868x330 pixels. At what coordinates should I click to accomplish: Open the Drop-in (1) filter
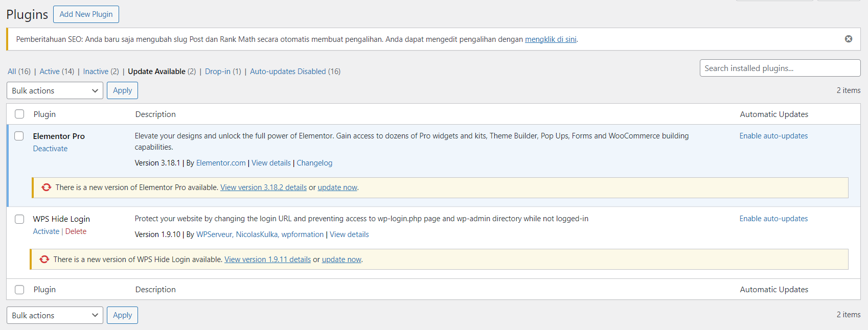(x=223, y=72)
